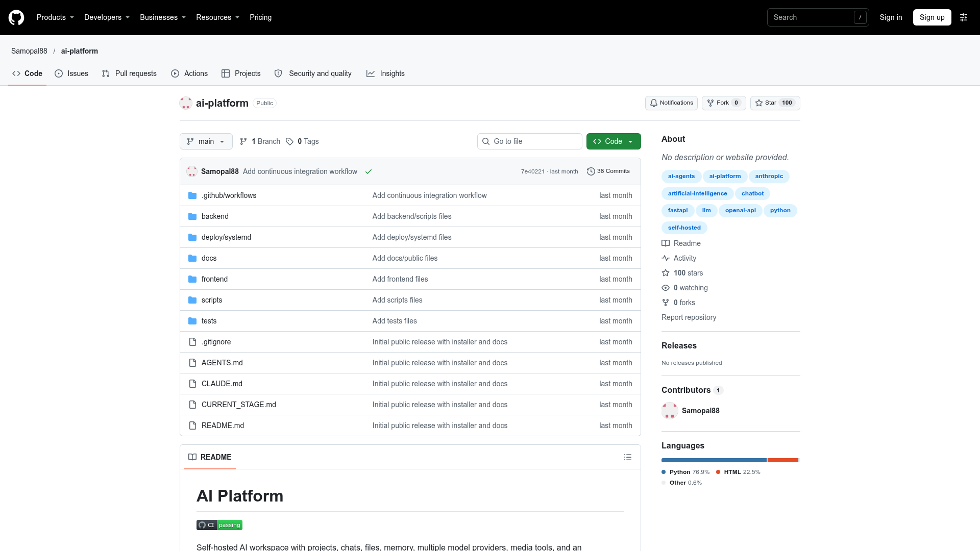Open commit hash 7e40221
The image size is (980, 551).
pyautogui.click(x=532, y=171)
